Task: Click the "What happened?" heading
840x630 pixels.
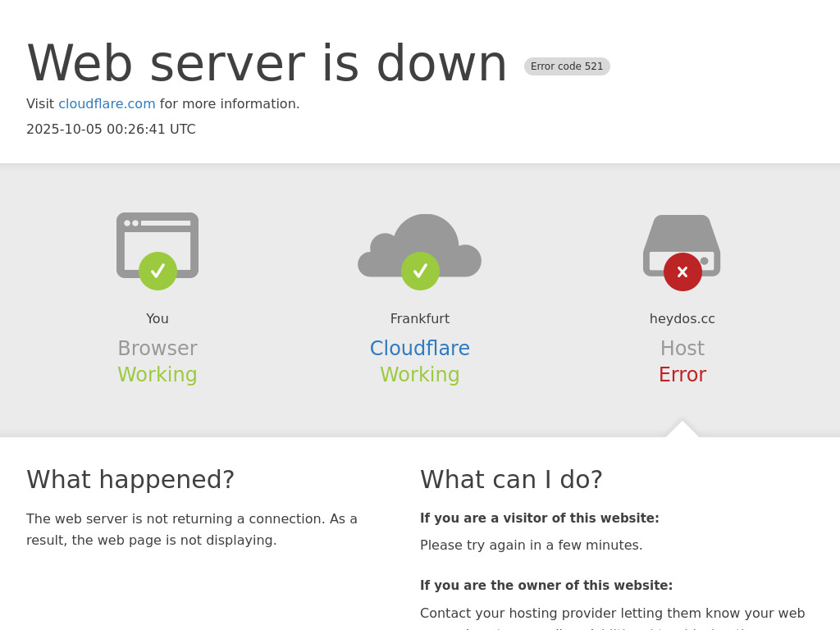Action: pyautogui.click(x=130, y=480)
